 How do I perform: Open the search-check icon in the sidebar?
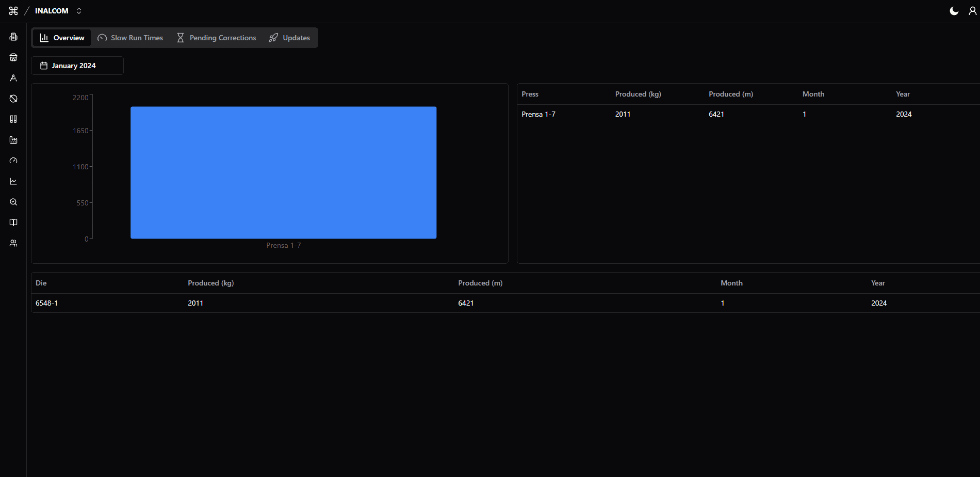click(13, 202)
